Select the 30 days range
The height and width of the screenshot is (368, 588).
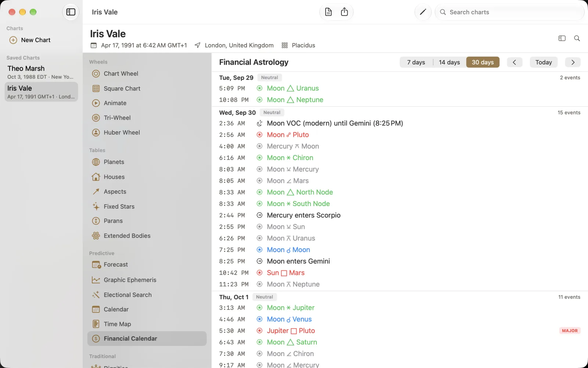pyautogui.click(x=483, y=62)
